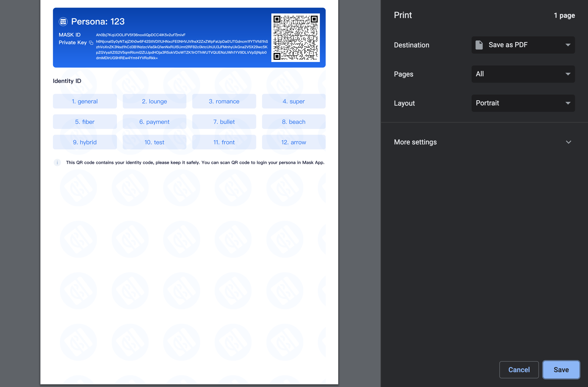This screenshot has height=387, width=588.
Task: Click the MASK ID value text
Action: point(141,35)
